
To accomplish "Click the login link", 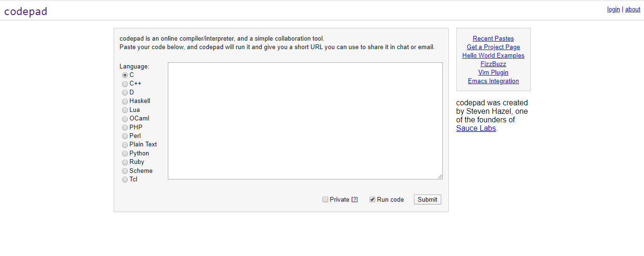I will (613, 9).
